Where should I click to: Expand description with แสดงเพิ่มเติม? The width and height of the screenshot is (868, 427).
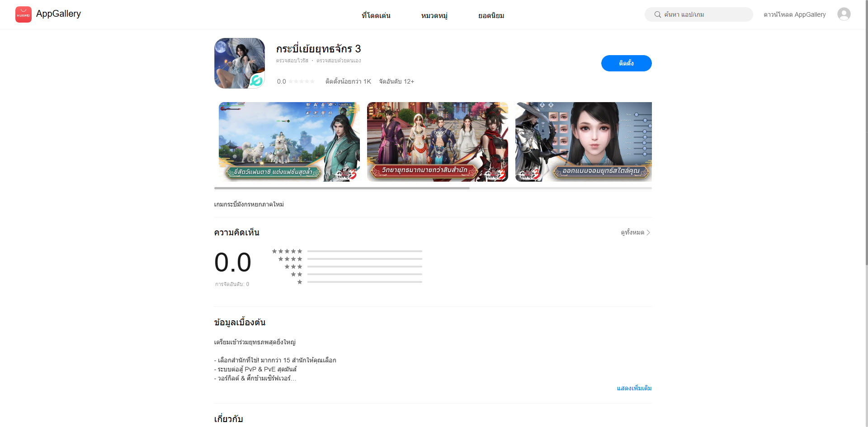pyautogui.click(x=634, y=388)
